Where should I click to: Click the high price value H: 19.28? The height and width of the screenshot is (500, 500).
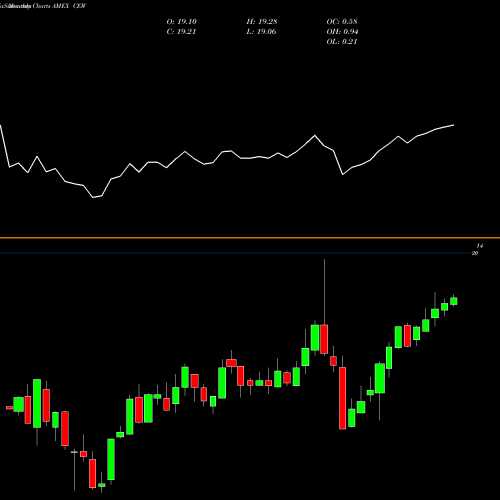tap(262, 22)
